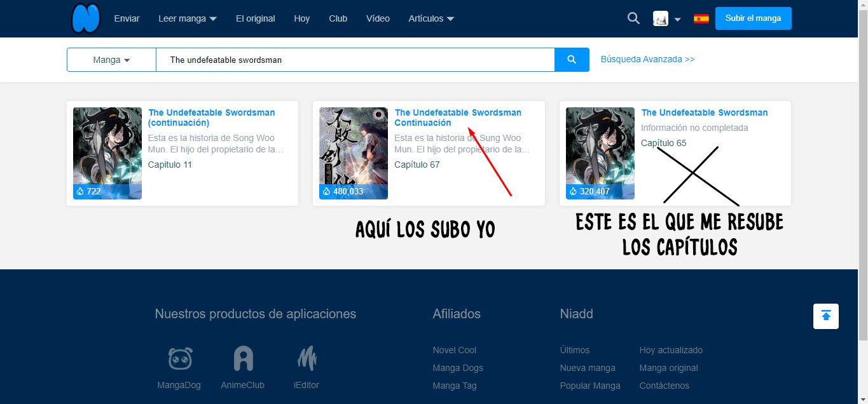Click the Spanish flag language icon
This screenshot has height=404, width=868.
pos(701,19)
